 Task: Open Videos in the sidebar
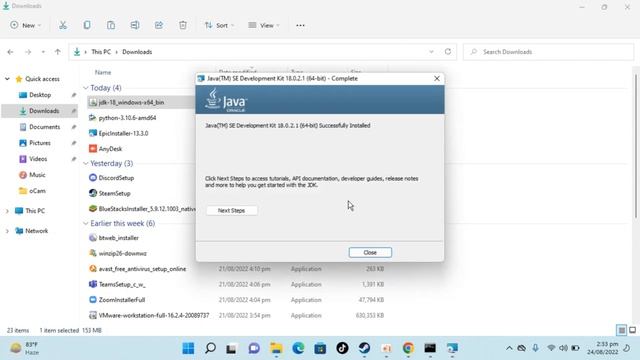click(38, 159)
